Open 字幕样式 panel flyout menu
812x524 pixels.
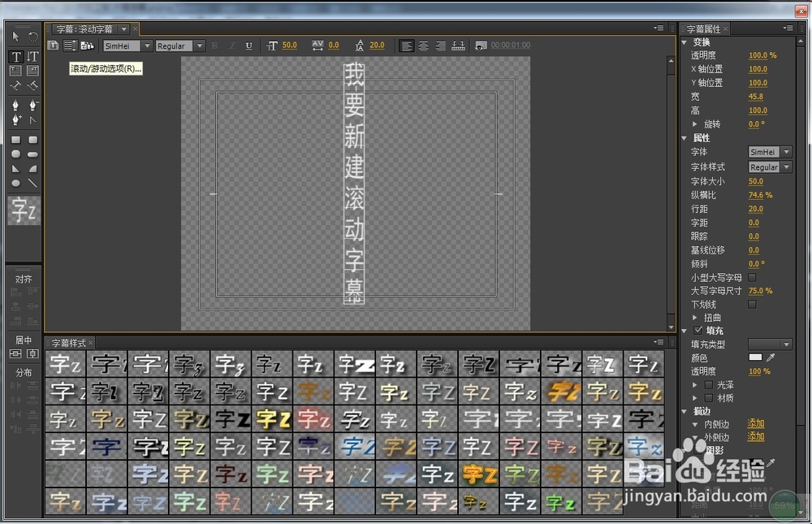[659, 342]
